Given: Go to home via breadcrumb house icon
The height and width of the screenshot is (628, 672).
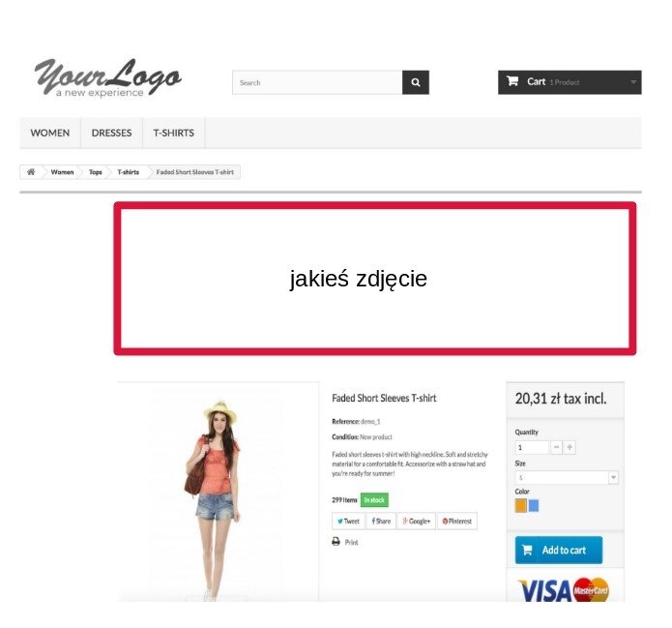Looking at the screenshot, I should pyautogui.click(x=31, y=172).
